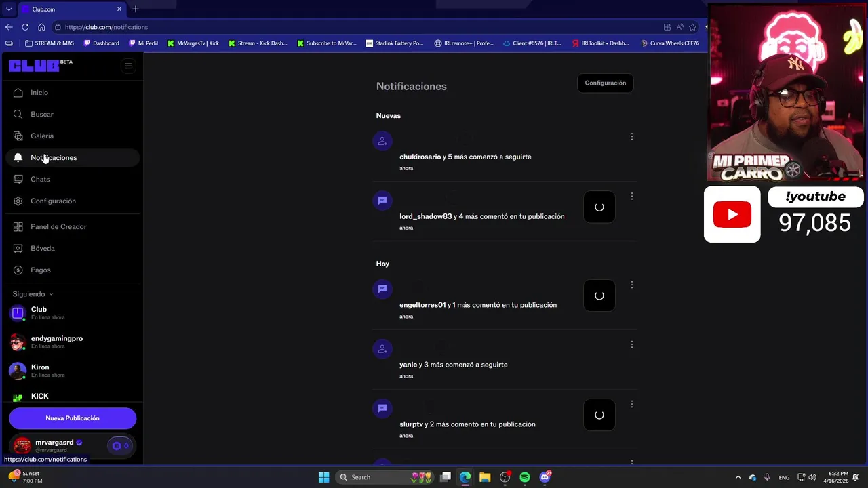Reload the page with the refresh icon

click(x=25, y=27)
